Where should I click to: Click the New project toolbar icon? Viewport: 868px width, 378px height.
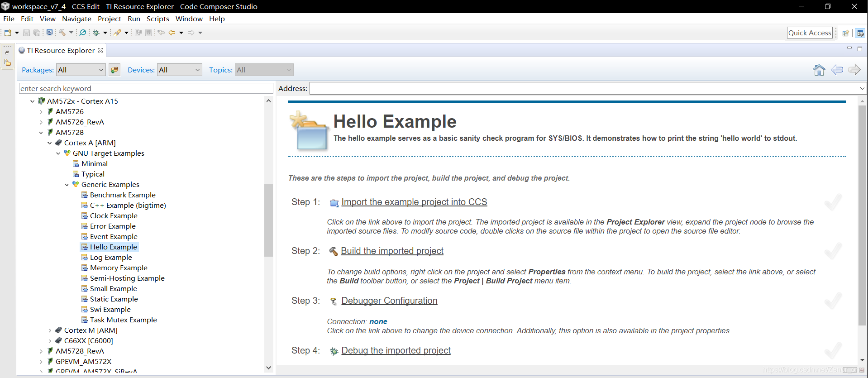[8, 33]
